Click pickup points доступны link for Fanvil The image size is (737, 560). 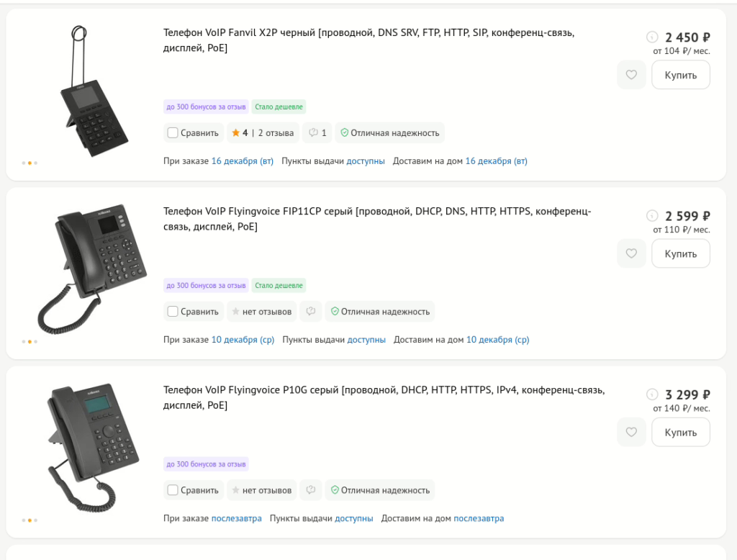point(366,161)
